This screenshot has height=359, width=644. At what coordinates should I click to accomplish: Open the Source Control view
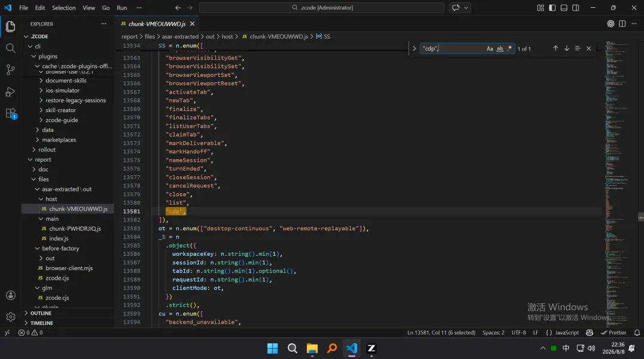(11, 70)
